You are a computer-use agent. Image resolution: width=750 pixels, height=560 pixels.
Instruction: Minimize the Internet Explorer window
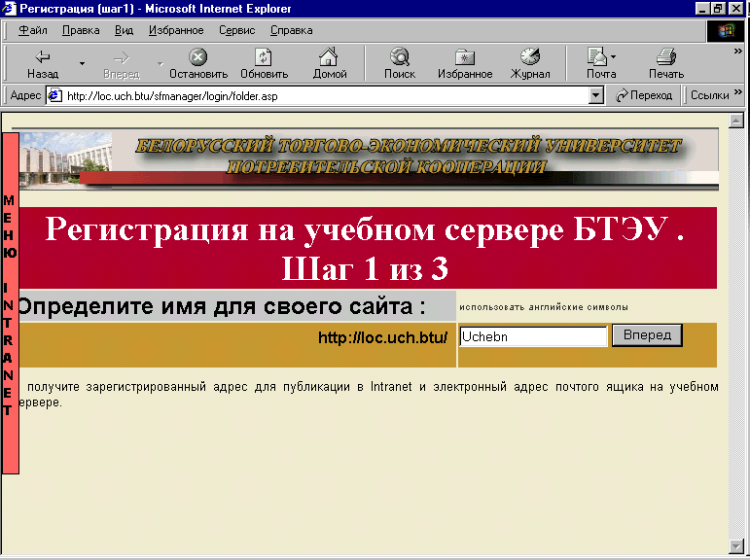(702, 8)
